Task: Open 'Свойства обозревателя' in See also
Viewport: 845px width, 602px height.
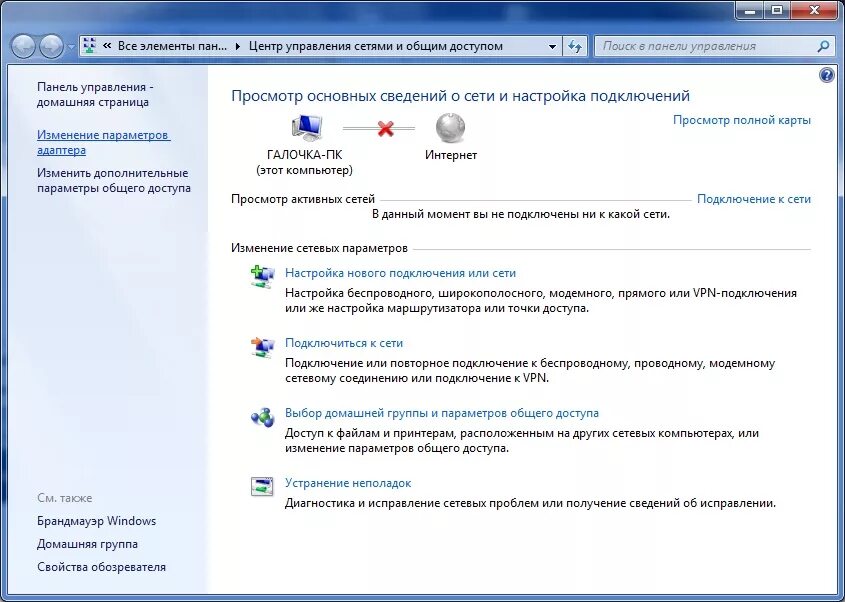Action: click(x=101, y=567)
